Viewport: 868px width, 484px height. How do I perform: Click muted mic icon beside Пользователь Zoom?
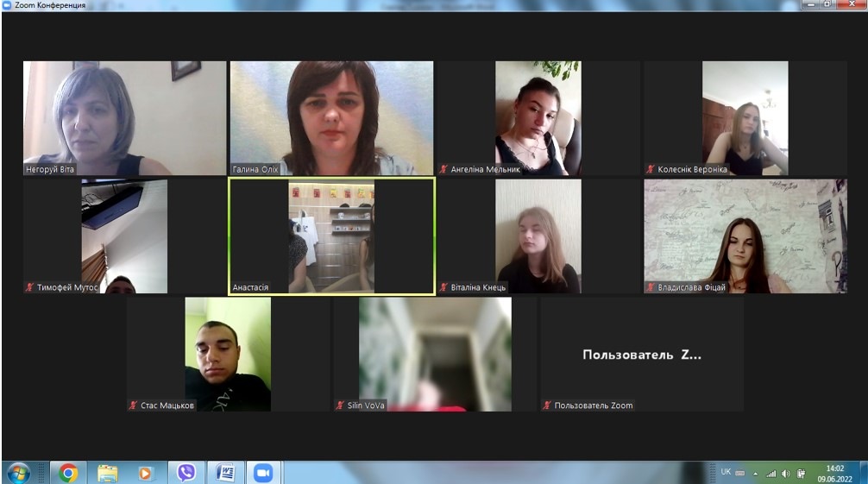[x=547, y=405]
